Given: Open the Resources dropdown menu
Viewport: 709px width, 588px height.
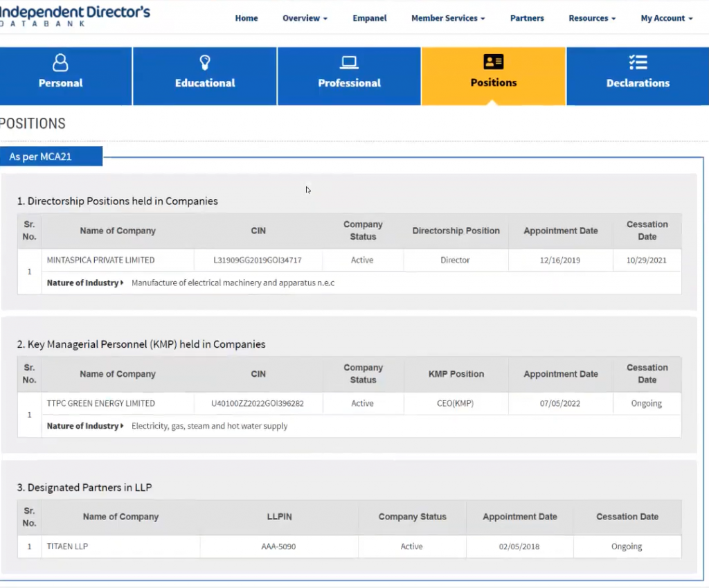Looking at the screenshot, I should pyautogui.click(x=592, y=19).
